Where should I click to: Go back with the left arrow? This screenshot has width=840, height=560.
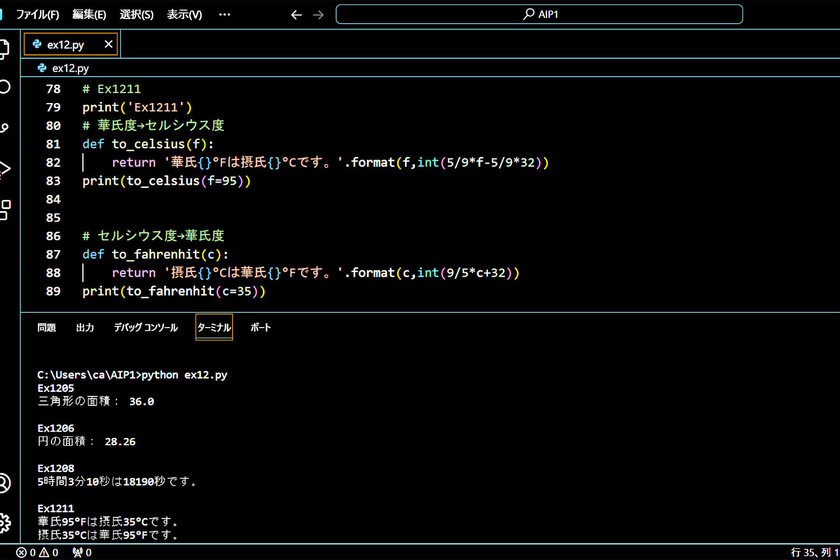[x=296, y=15]
